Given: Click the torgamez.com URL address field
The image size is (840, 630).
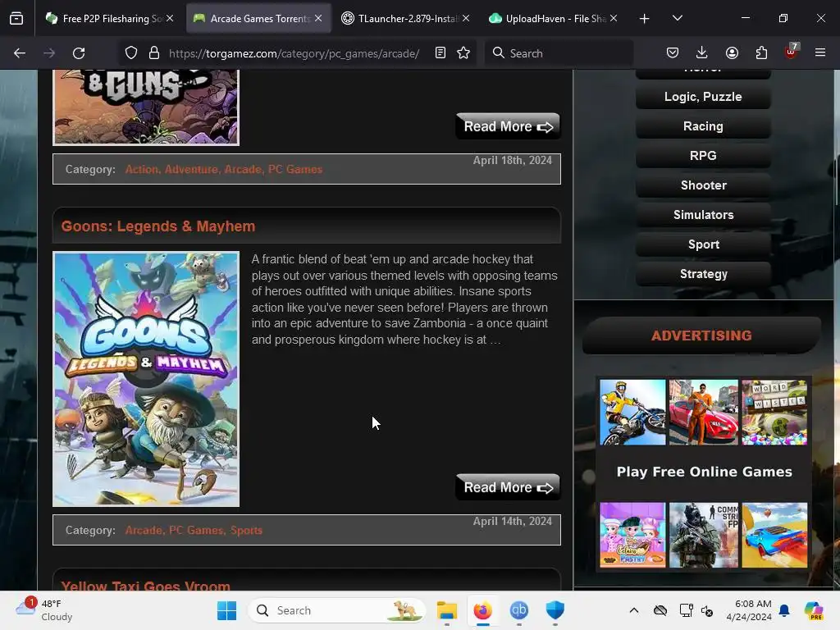Looking at the screenshot, I should (294, 53).
